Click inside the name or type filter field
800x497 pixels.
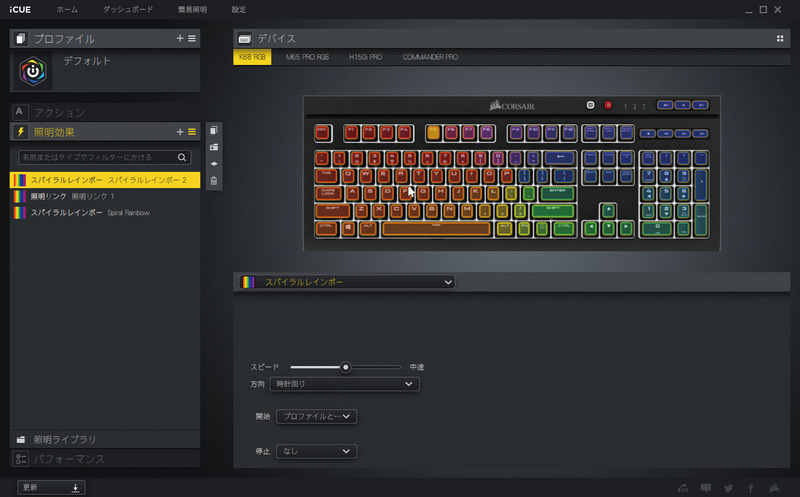[105, 157]
